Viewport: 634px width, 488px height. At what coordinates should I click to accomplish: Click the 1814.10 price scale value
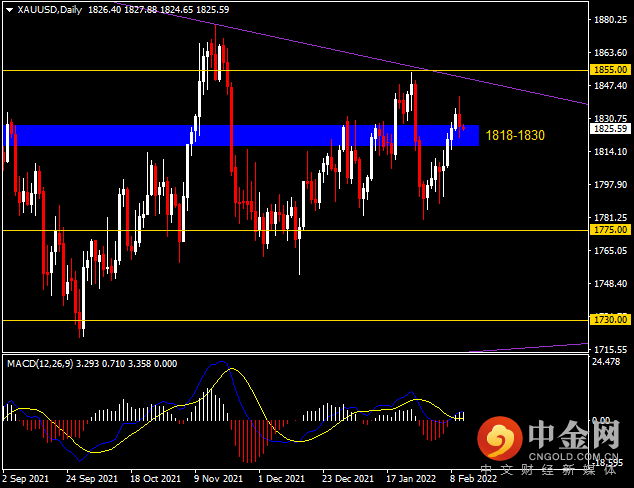[611, 152]
